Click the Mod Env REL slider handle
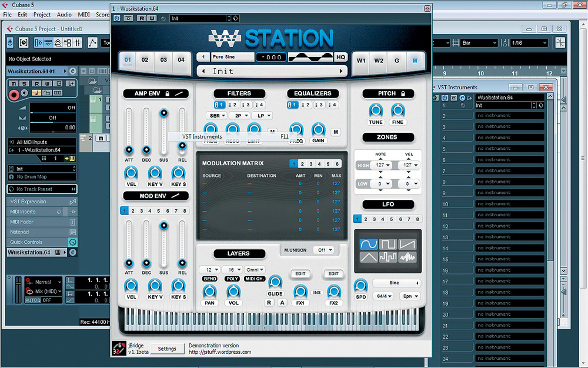The width and height of the screenshot is (588, 368). (x=182, y=263)
